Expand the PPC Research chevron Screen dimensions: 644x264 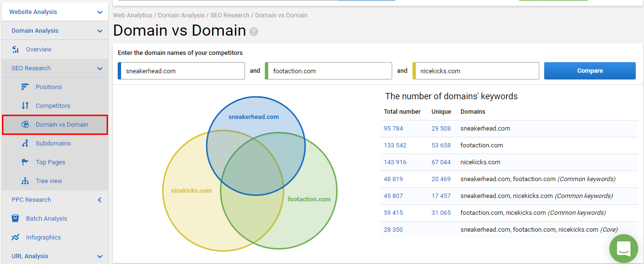(x=100, y=199)
